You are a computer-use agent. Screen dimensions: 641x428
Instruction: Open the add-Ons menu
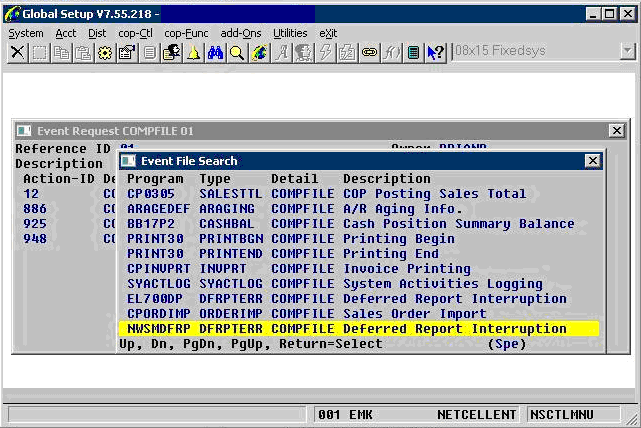tap(242, 33)
